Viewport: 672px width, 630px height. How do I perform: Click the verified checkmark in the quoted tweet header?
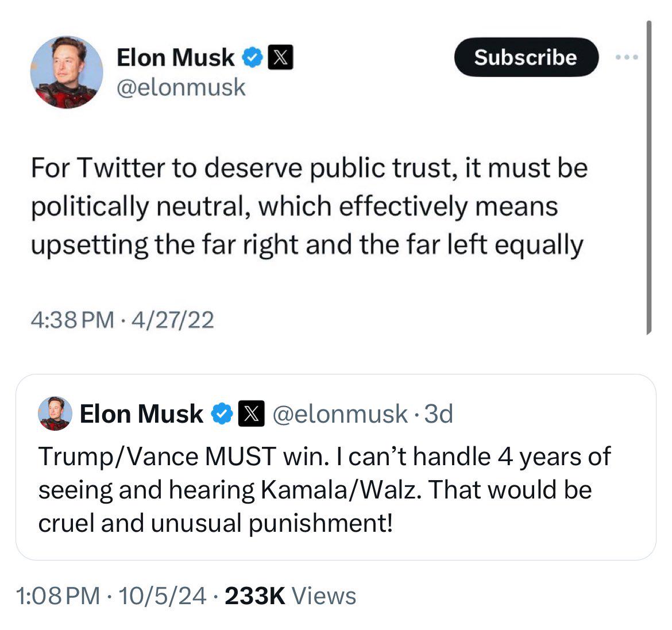point(222,413)
